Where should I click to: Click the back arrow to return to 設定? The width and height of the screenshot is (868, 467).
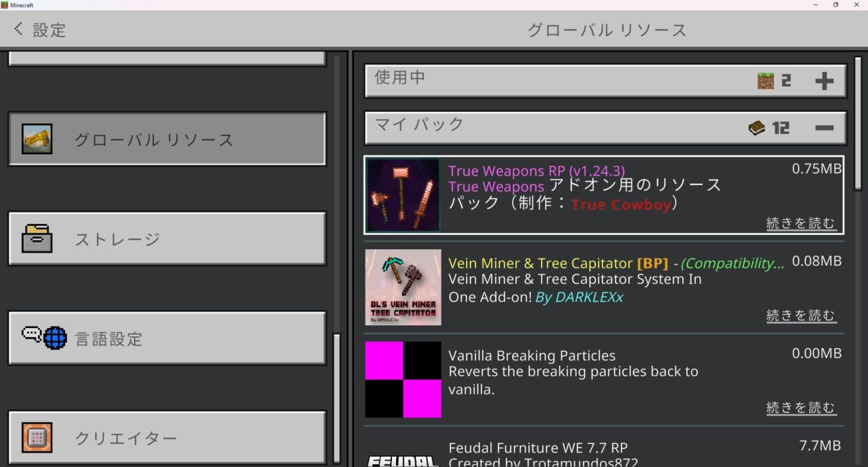[17, 29]
